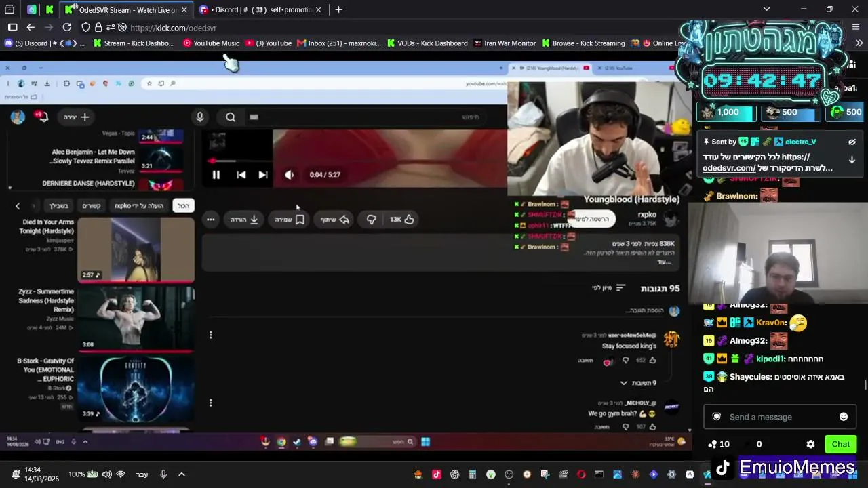Open the emoji picker in Kick chat

[844, 417]
